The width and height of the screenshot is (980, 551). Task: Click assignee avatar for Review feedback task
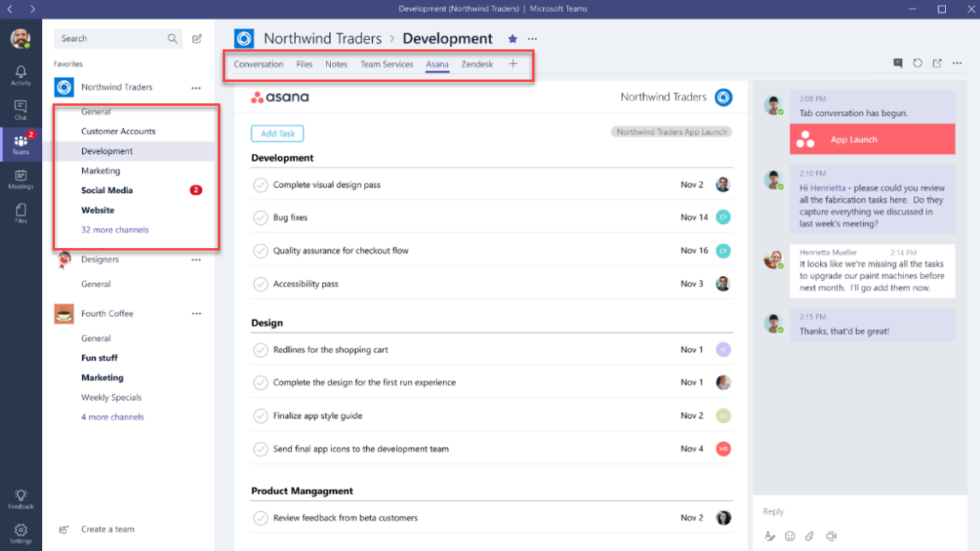click(723, 518)
